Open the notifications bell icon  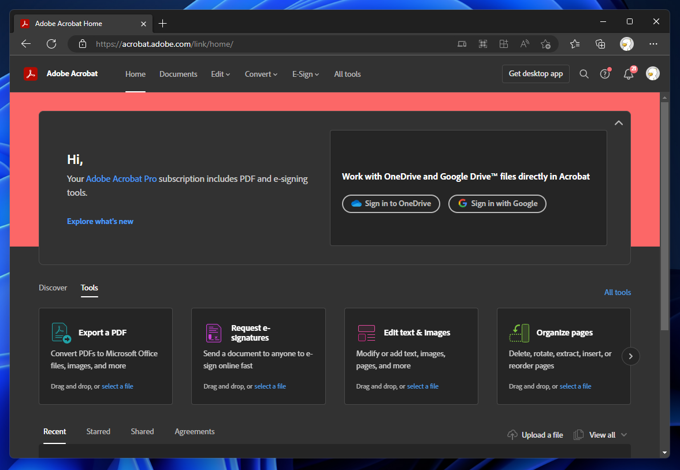pyautogui.click(x=628, y=74)
